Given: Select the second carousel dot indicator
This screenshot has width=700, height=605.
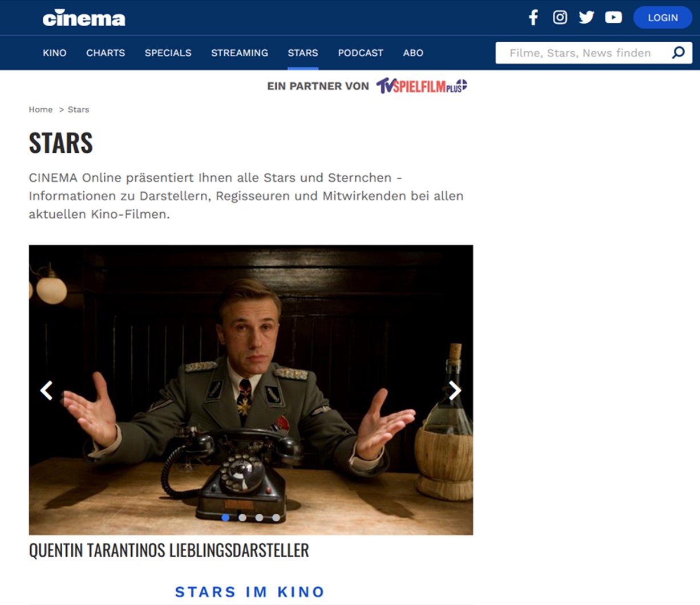Looking at the screenshot, I should [x=242, y=518].
